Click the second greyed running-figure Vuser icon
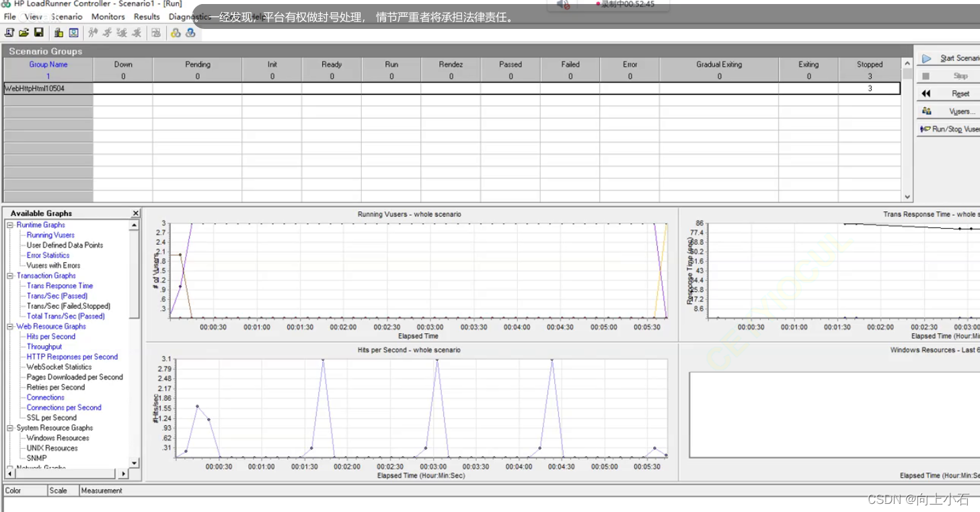Image resolution: width=980 pixels, height=512 pixels. tap(108, 32)
